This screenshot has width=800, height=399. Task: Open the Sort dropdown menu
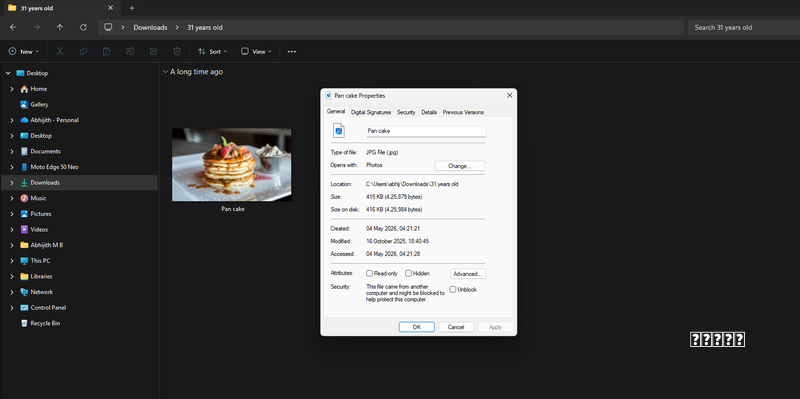point(212,52)
